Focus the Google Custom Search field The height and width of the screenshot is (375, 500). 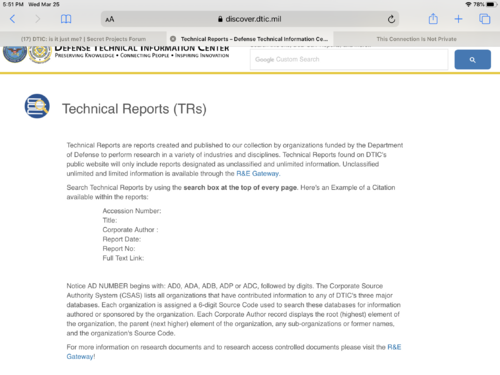(349, 60)
